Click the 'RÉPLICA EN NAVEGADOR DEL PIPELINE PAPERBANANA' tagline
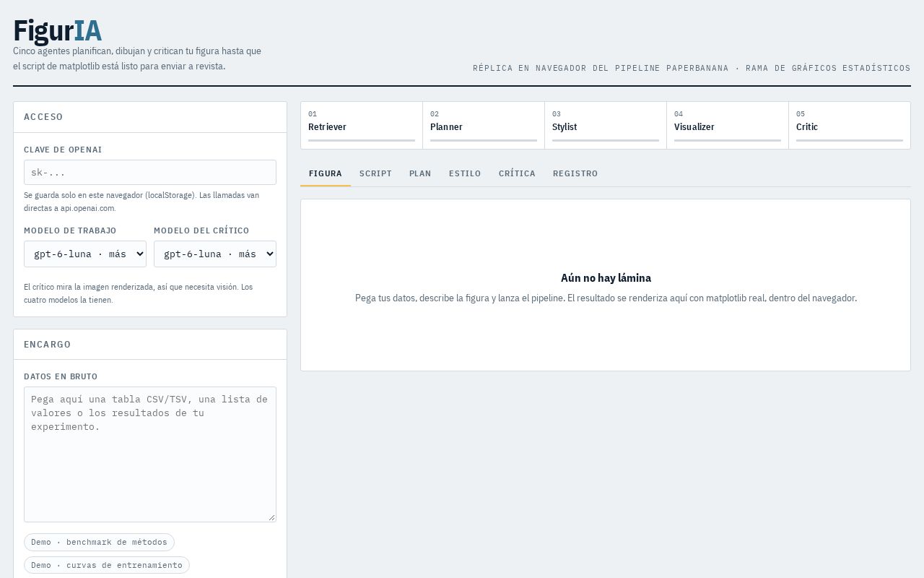 (692, 68)
